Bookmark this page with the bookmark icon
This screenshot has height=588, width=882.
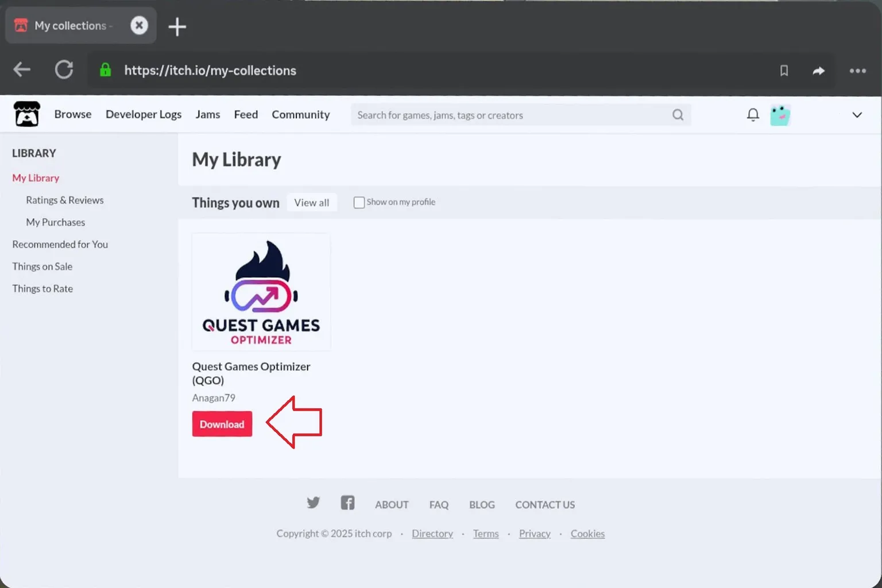tap(784, 71)
